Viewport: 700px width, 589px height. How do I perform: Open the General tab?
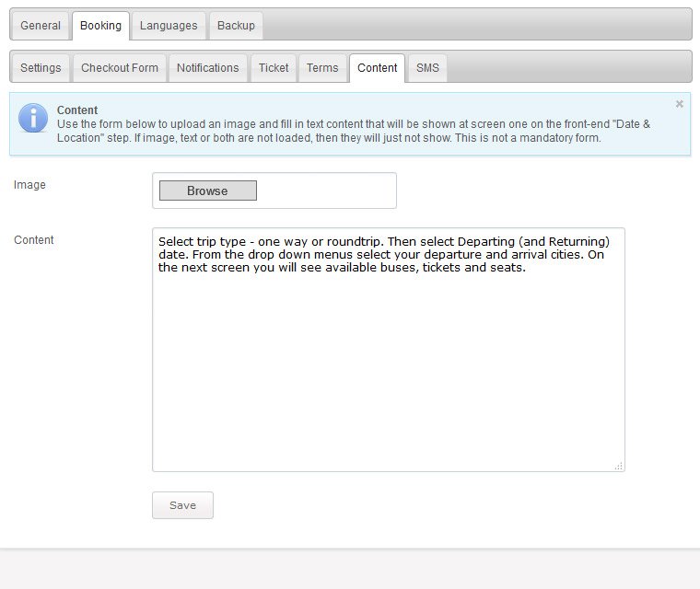pyautogui.click(x=41, y=26)
